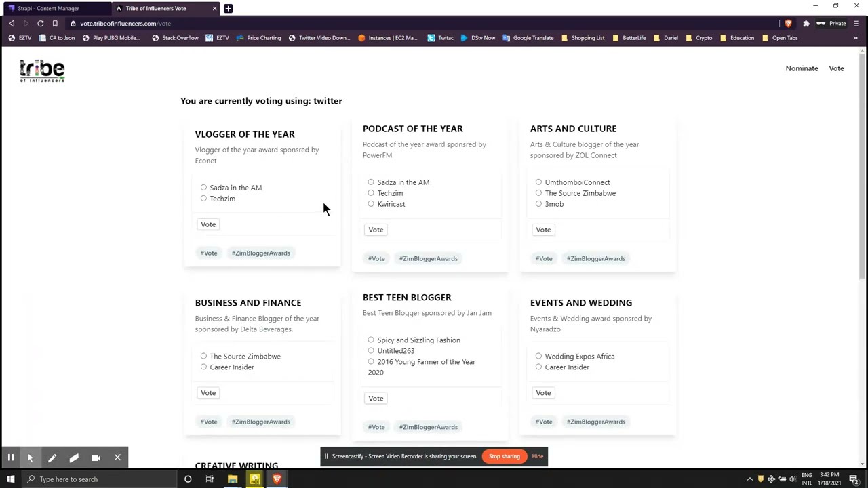
Task: Submit the Arts and Culture vote
Action: pyautogui.click(x=543, y=230)
